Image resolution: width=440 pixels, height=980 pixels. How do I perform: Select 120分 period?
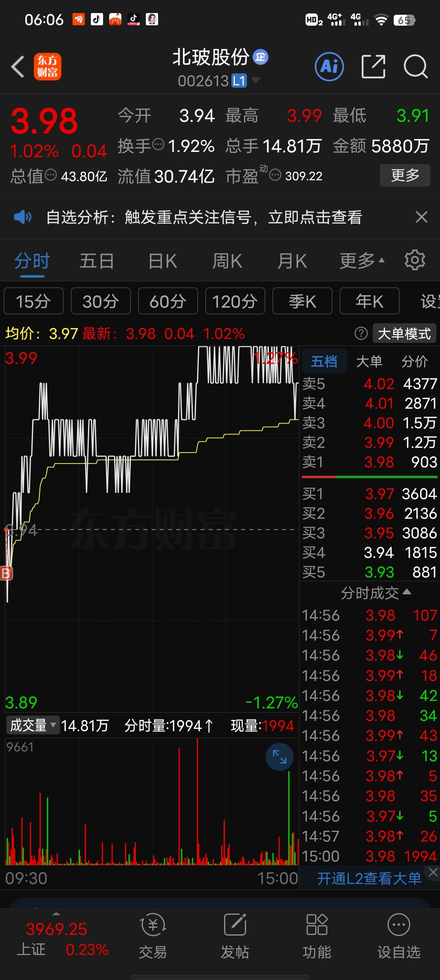(235, 301)
